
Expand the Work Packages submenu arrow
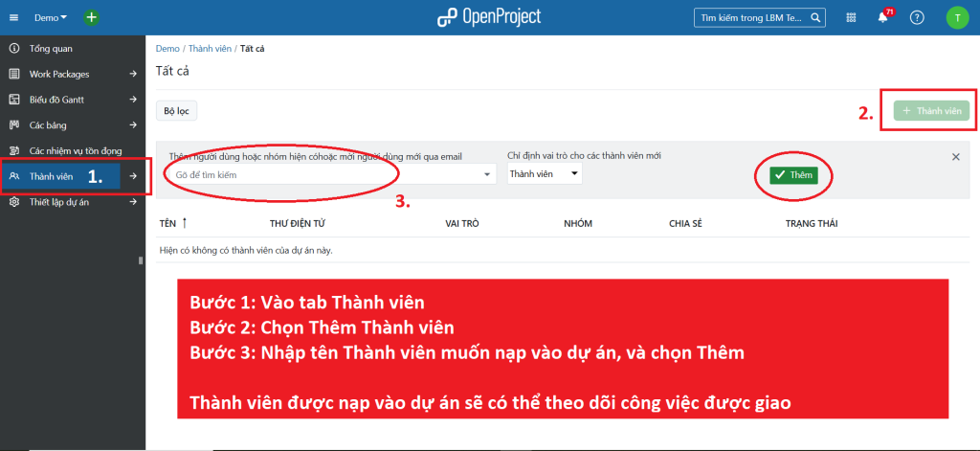click(134, 74)
